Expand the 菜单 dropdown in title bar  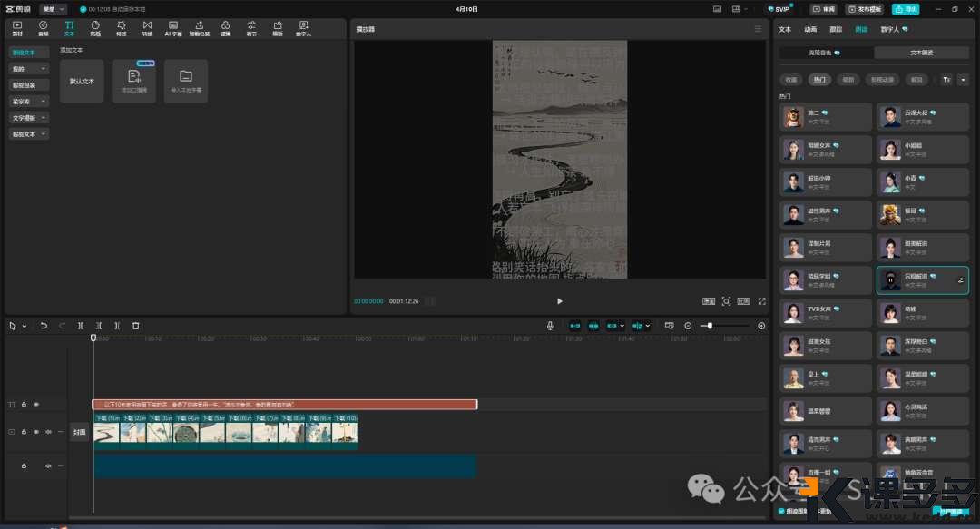[x=53, y=9]
